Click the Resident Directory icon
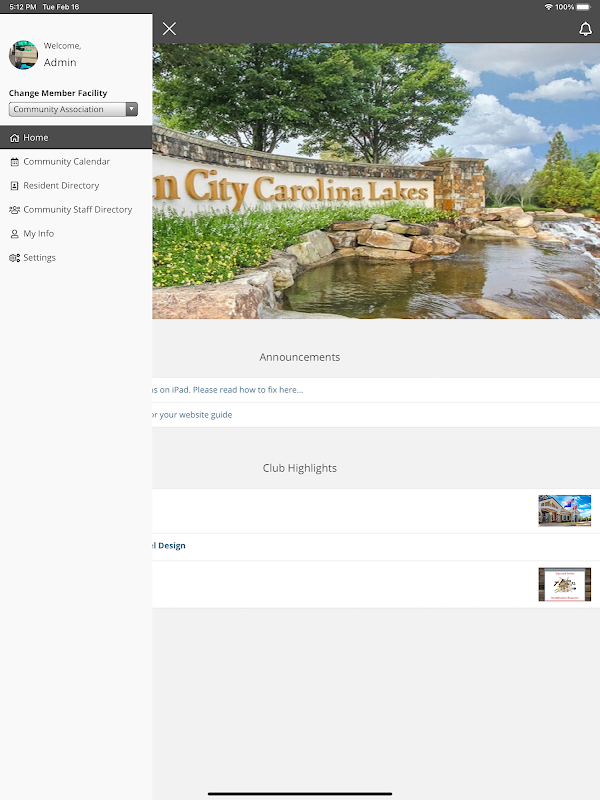The image size is (600, 800). click(x=15, y=186)
